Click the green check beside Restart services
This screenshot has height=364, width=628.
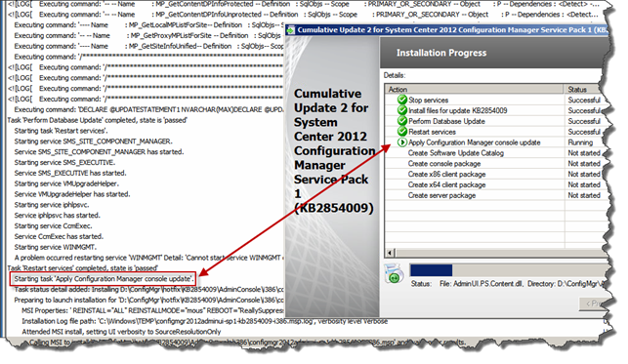pos(402,131)
